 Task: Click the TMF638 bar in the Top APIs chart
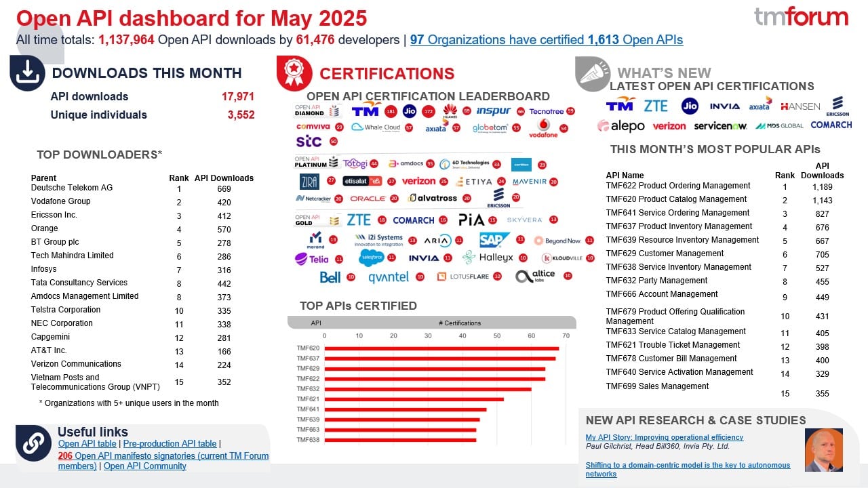click(400, 440)
